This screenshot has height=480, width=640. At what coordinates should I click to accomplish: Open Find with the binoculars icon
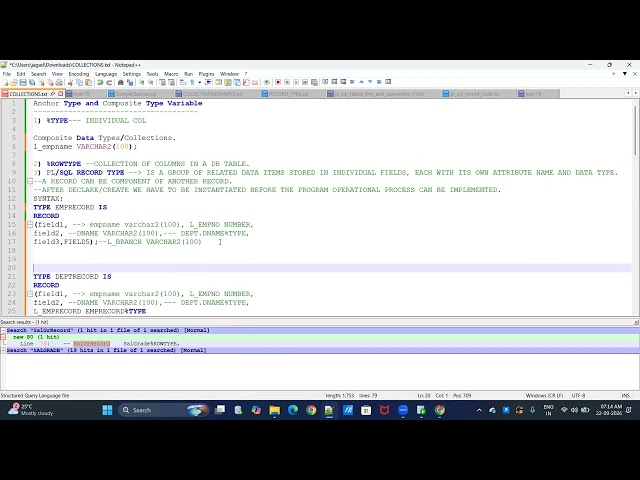pyautogui.click(x=120, y=82)
